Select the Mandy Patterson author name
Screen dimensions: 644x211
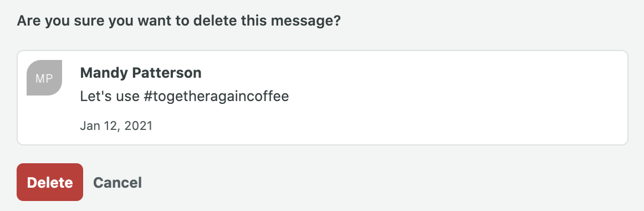point(141,73)
